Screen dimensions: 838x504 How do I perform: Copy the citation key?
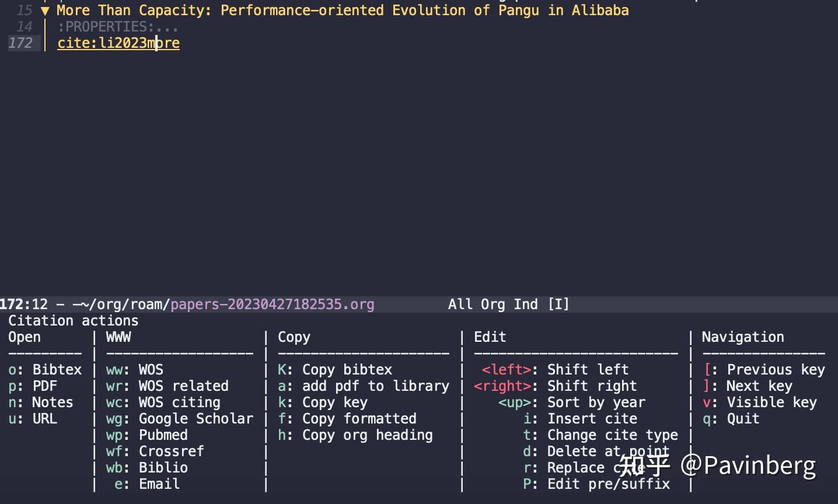323,402
